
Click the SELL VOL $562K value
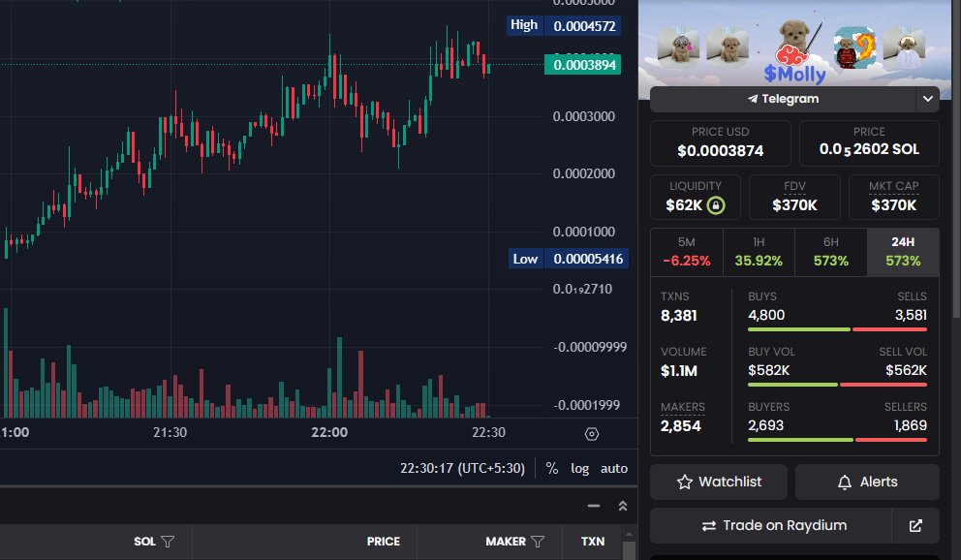point(906,370)
